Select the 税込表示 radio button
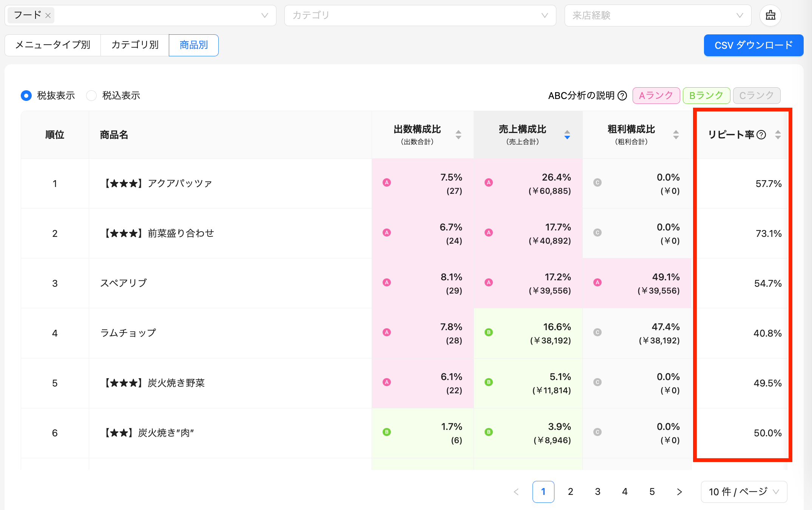 click(x=91, y=96)
